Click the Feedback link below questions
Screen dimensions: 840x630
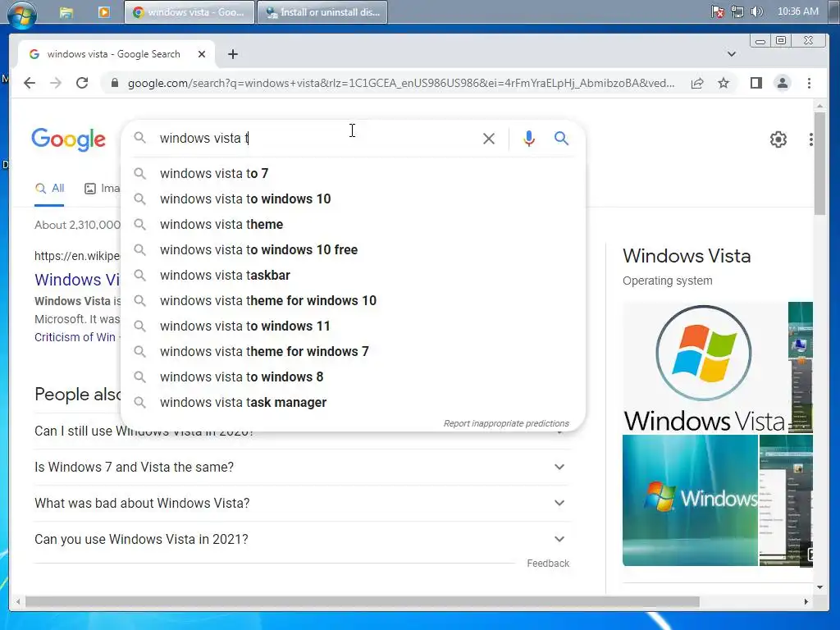[548, 564]
